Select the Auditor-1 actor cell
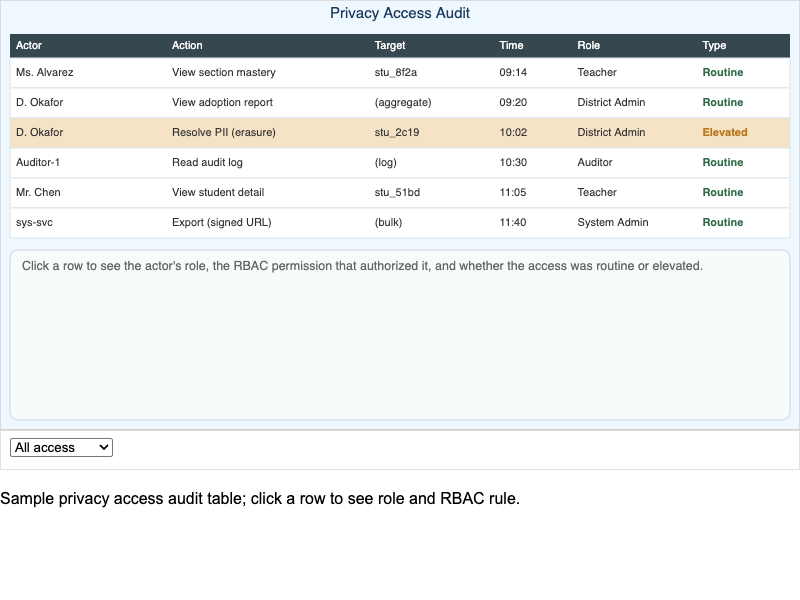 tap(38, 162)
